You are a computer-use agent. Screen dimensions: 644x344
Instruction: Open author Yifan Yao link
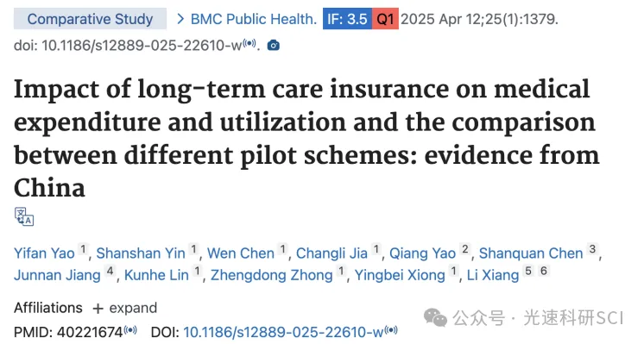(44, 253)
